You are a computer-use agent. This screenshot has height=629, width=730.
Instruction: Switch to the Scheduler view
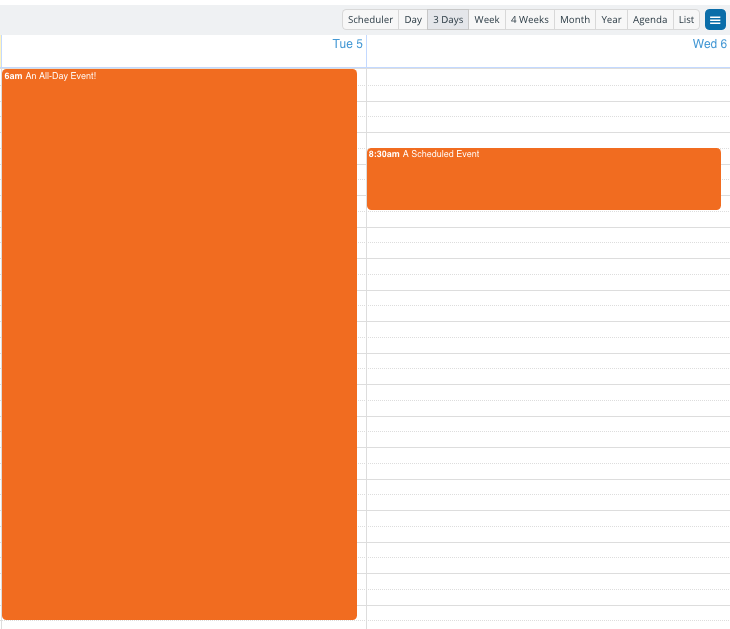click(x=371, y=20)
